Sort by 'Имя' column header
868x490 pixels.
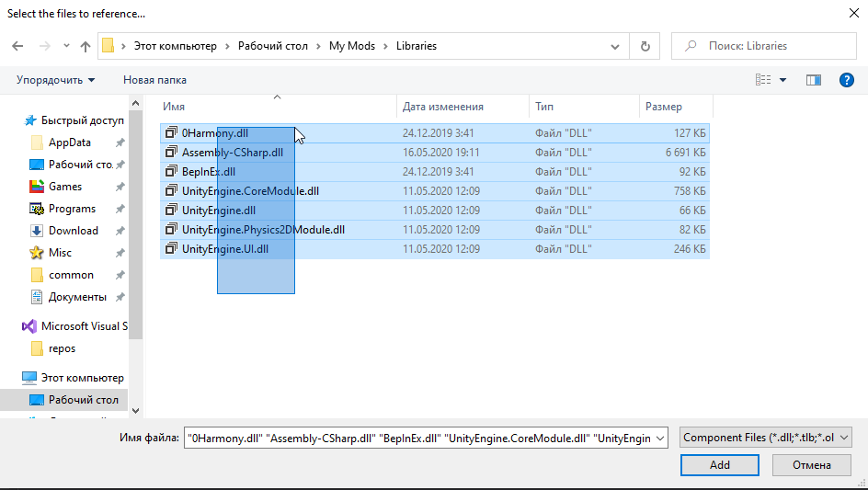[x=279, y=107]
